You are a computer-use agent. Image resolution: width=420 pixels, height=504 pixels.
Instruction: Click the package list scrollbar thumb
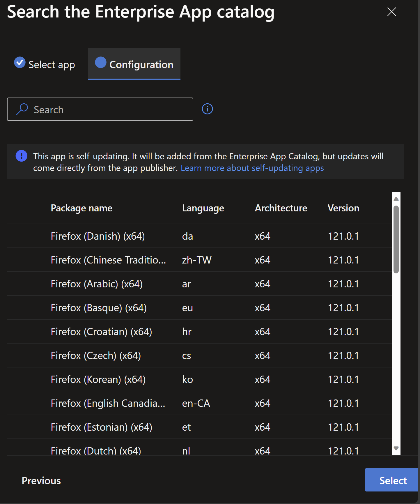(x=396, y=239)
